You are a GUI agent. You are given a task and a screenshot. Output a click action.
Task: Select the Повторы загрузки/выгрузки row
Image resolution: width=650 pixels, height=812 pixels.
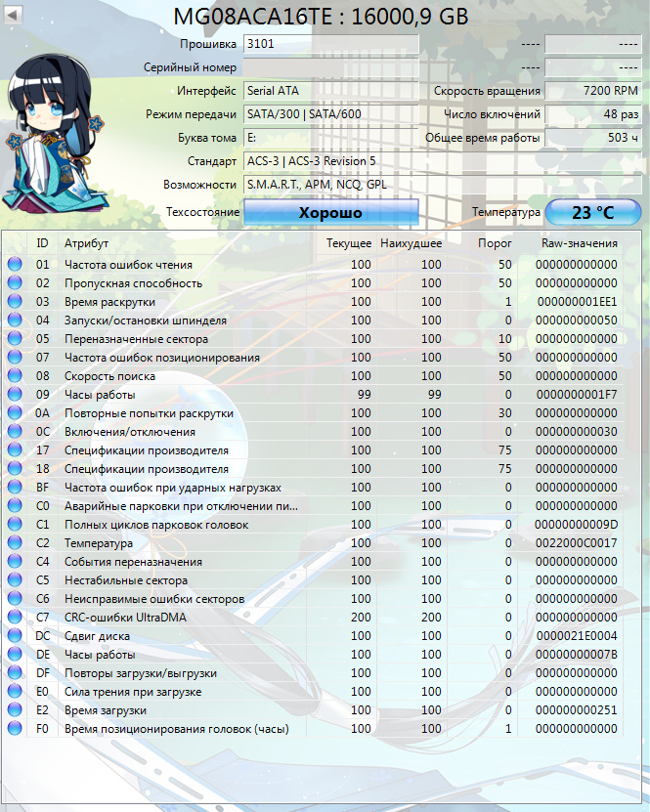pos(313,672)
